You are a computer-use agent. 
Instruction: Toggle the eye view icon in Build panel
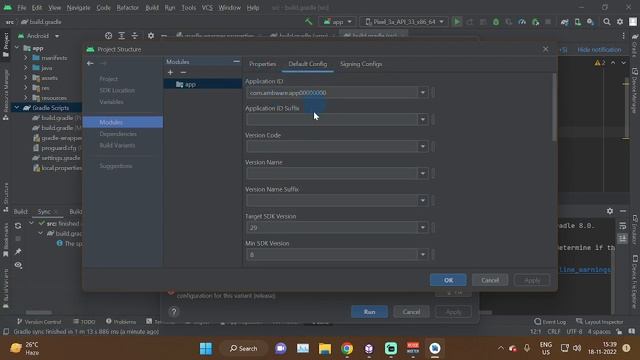pos(18,265)
